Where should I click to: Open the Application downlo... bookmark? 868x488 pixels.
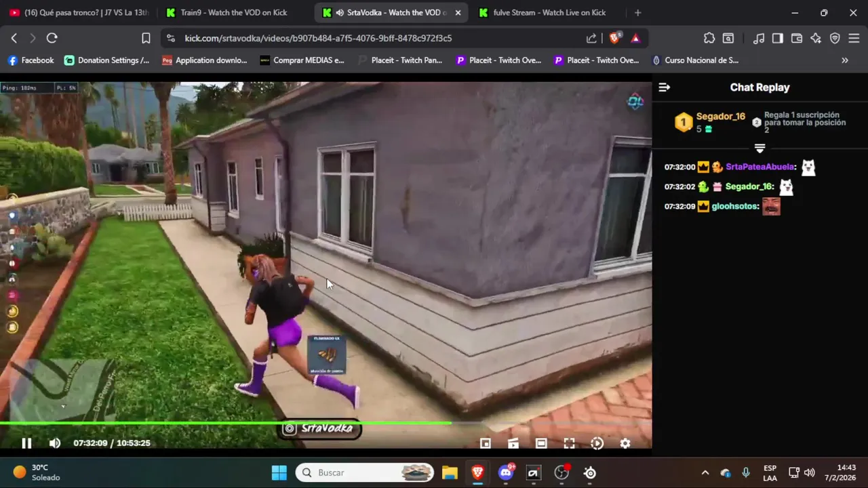coord(205,60)
